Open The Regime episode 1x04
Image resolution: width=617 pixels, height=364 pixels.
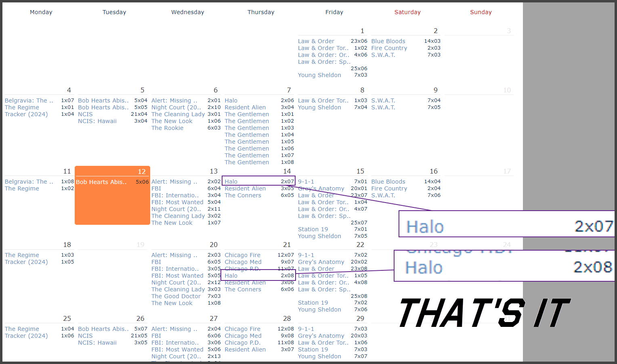click(x=22, y=329)
